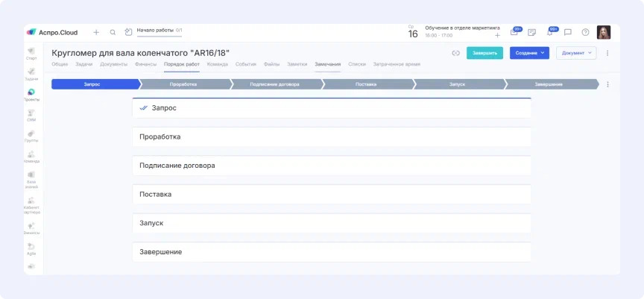The image size is (644, 299).
Task: Open help question mark icon
Action: click(586, 33)
